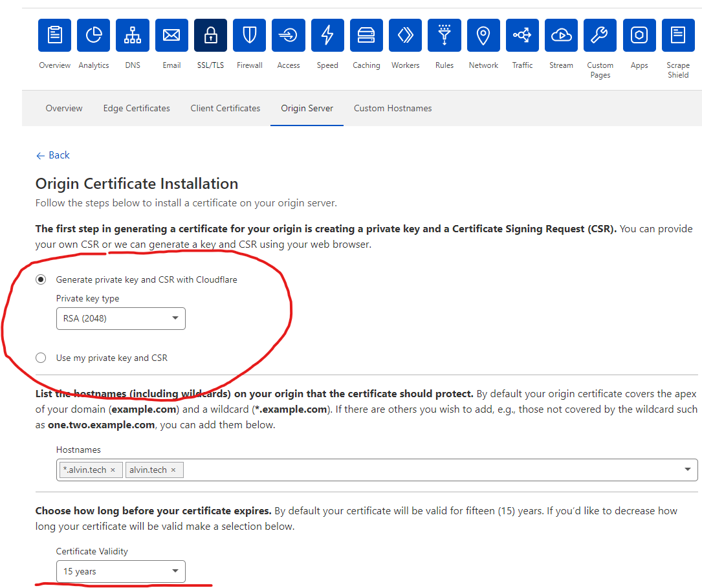Open the Network location pin icon

483,36
